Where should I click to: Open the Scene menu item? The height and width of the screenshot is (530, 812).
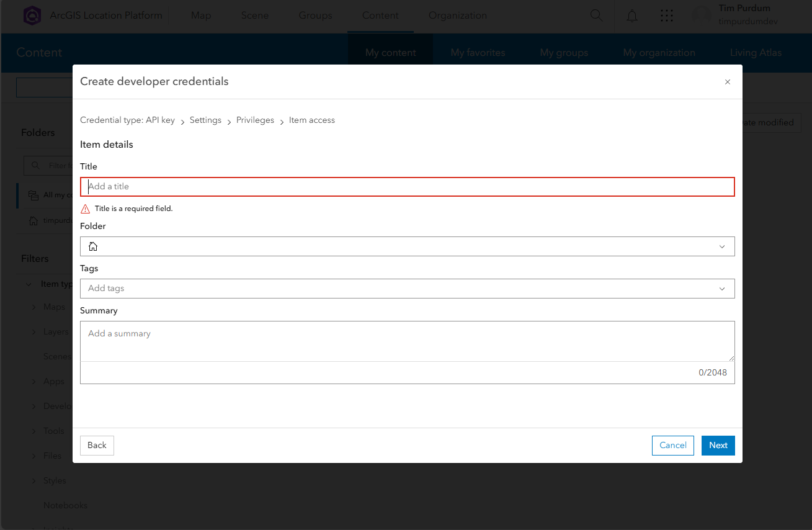(255, 16)
